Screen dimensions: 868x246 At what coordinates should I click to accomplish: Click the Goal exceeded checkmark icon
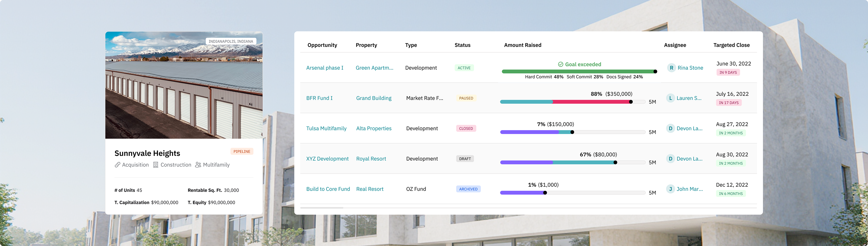[560, 65]
